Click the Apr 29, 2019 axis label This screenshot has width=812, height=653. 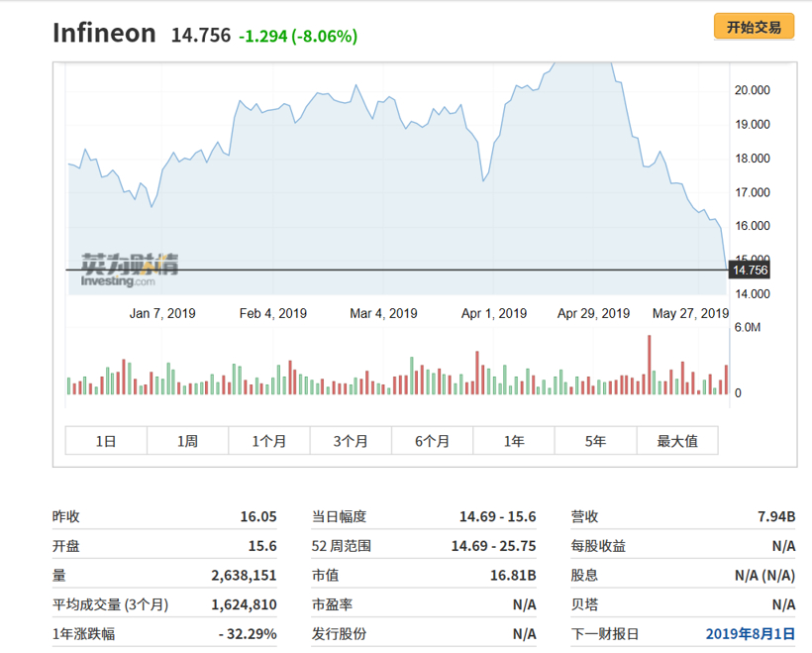pos(593,313)
